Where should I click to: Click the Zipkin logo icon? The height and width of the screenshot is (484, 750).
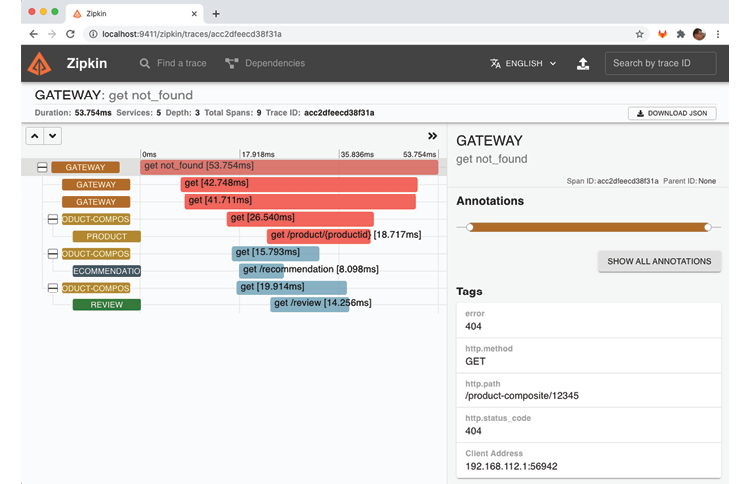pyautogui.click(x=39, y=64)
